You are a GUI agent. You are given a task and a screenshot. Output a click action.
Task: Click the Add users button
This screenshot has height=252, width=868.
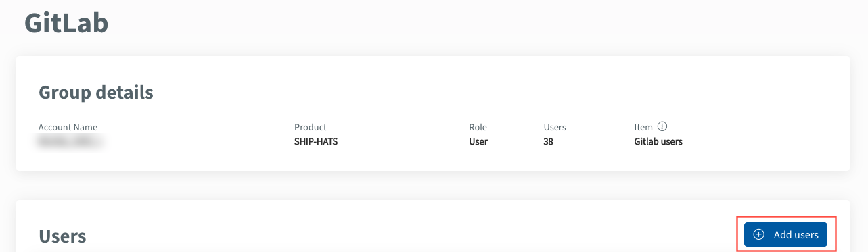coord(785,234)
